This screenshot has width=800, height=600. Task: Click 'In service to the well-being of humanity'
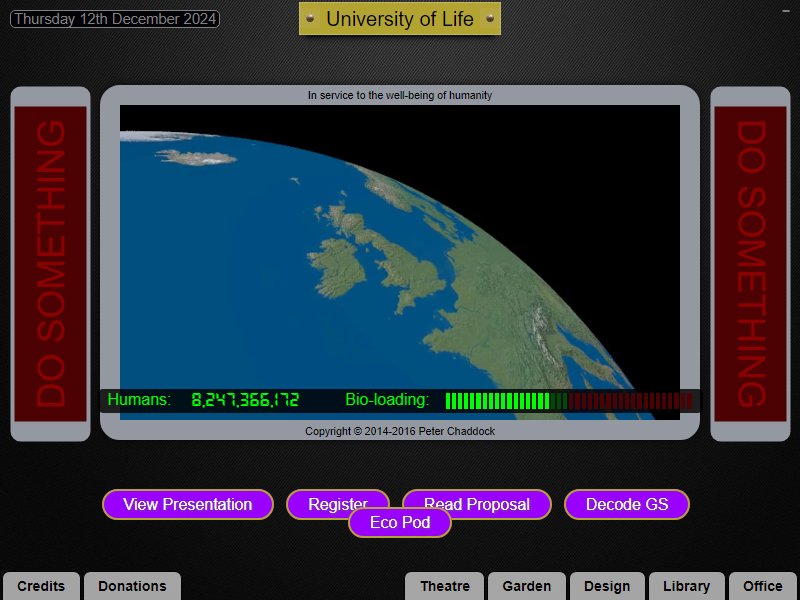tap(399, 95)
